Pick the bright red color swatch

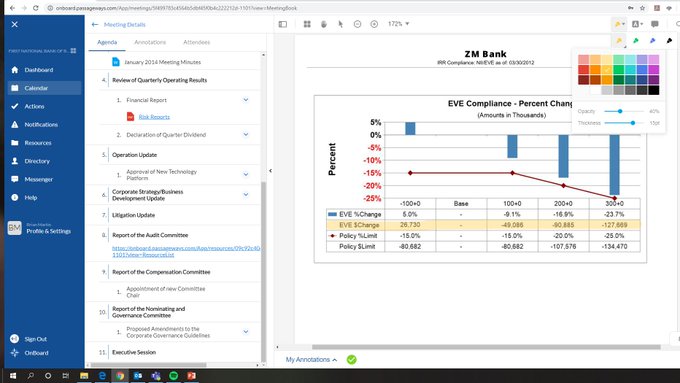[x=583, y=69]
